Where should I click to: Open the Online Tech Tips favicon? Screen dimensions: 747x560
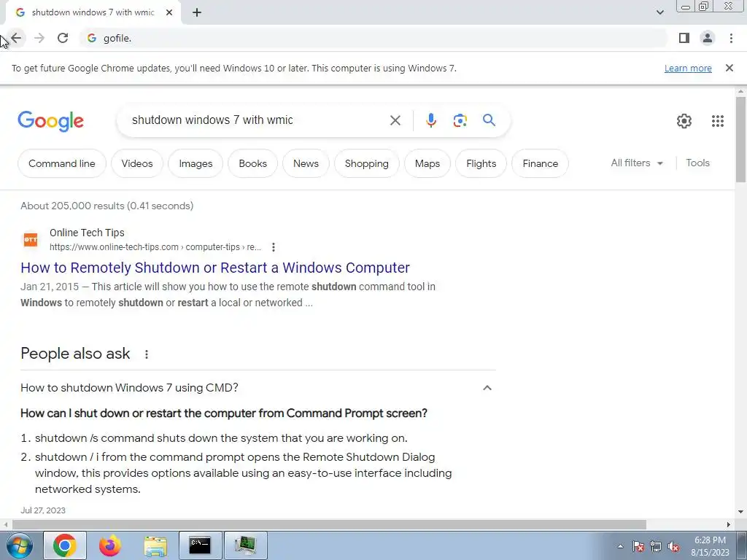(x=31, y=239)
